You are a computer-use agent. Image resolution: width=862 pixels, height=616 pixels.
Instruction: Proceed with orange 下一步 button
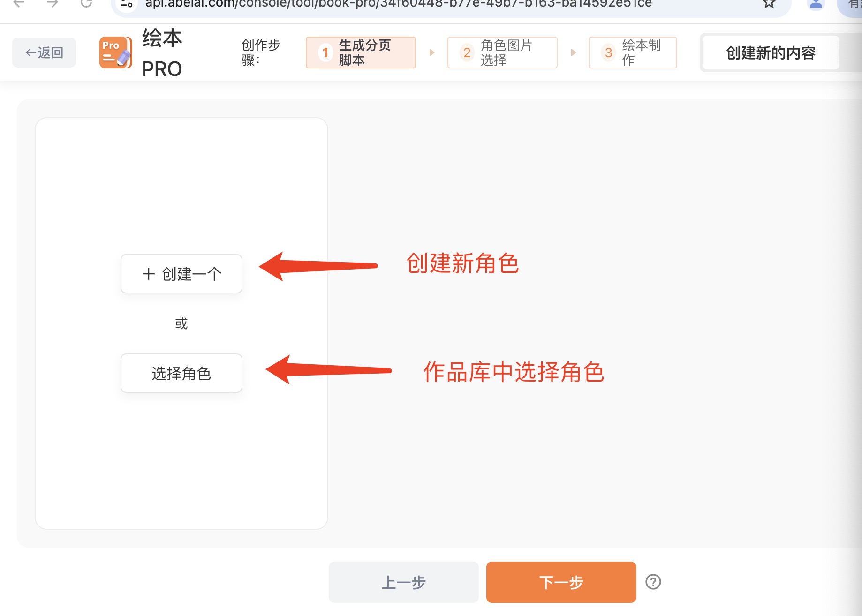click(x=561, y=582)
